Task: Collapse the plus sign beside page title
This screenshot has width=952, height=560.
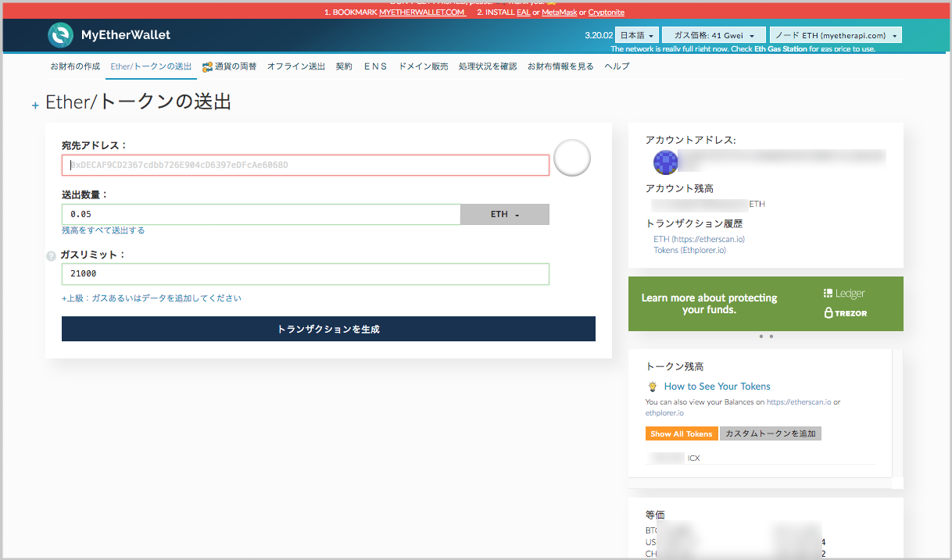Action: click(x=35, y=105)
